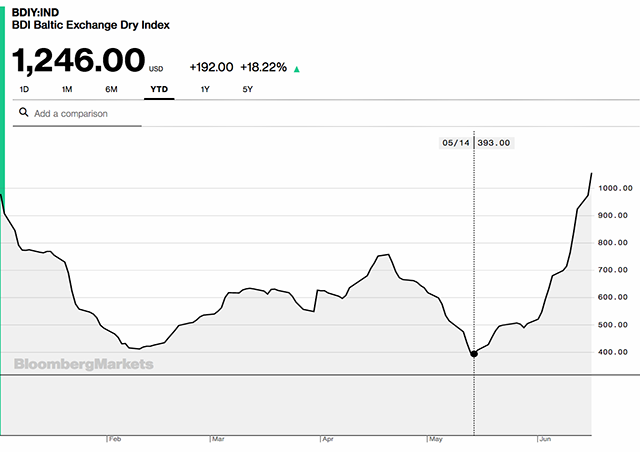
Task: Click the green up-arrow change indicator
Action: point(297,69)
